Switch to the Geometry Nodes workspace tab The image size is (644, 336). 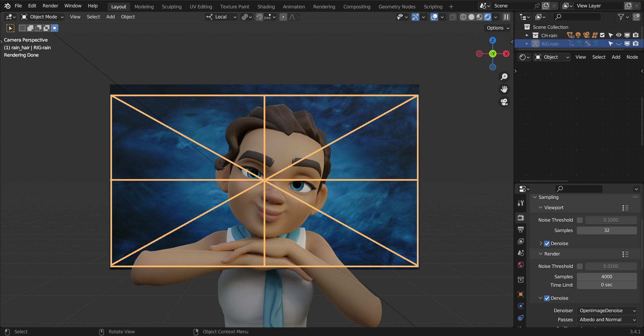[x=397, y=7]
